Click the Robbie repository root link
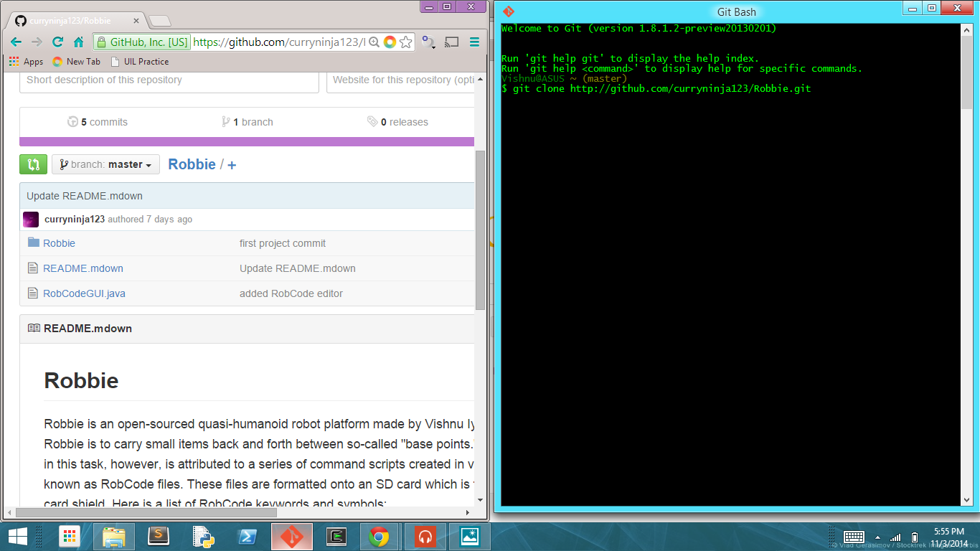 pyautogui.click(x=192, y=164)
